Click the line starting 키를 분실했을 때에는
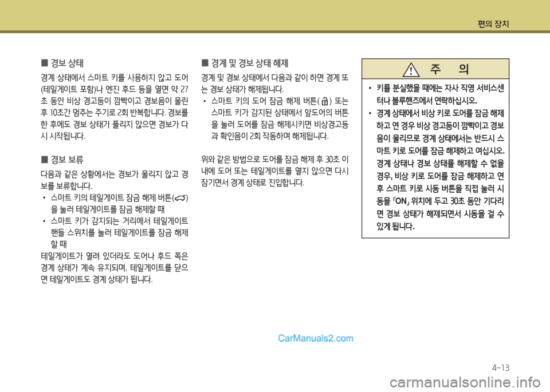Screen dimensions: 550x392 [x=440, y=88]
